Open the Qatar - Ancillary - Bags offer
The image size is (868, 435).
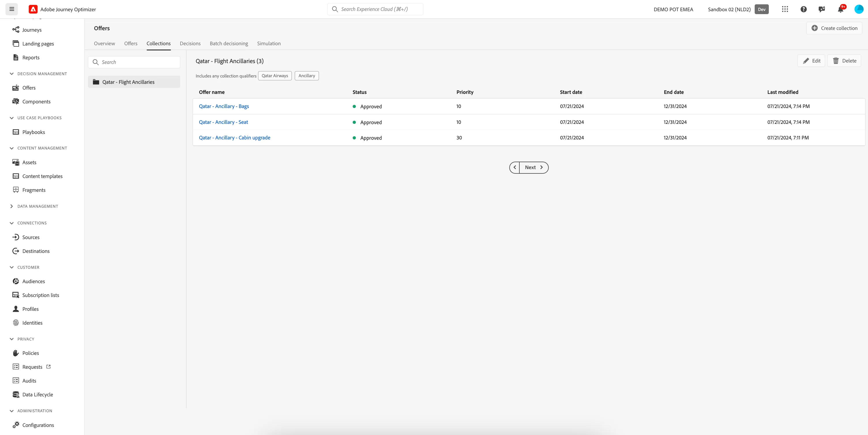[224, 106]
